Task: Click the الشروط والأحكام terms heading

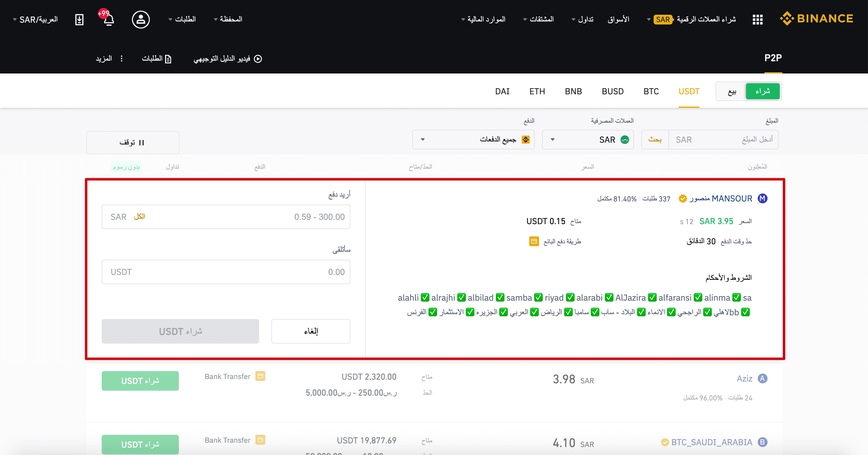Action: click(729, 277)
